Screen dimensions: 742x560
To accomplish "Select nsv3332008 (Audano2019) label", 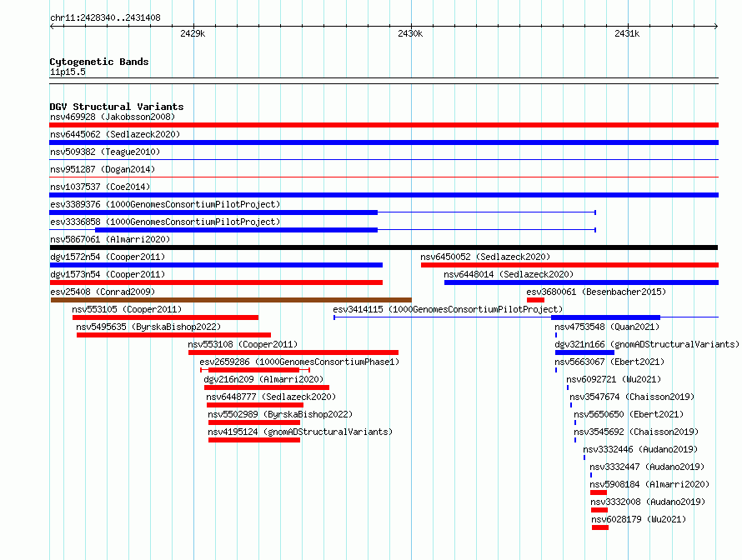I will pyautogui.click(x=648, y=502).
